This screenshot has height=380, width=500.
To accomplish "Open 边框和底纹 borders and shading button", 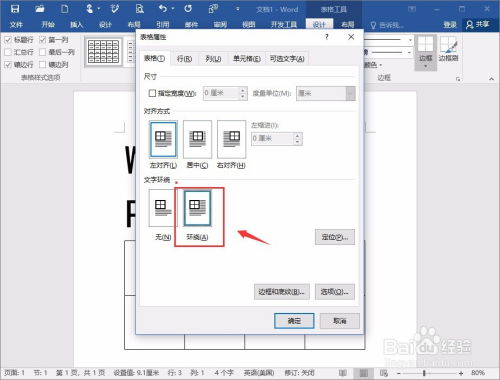I will coord(282,292).
